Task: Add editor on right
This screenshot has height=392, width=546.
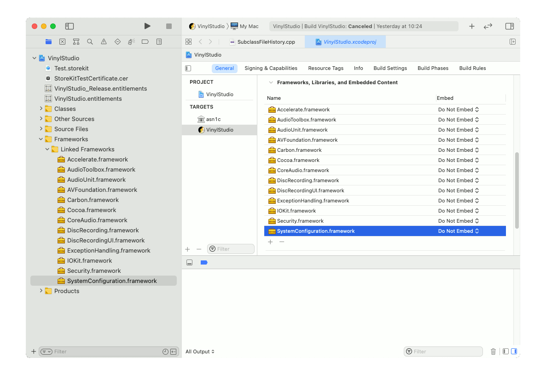Action: (512, 42)
